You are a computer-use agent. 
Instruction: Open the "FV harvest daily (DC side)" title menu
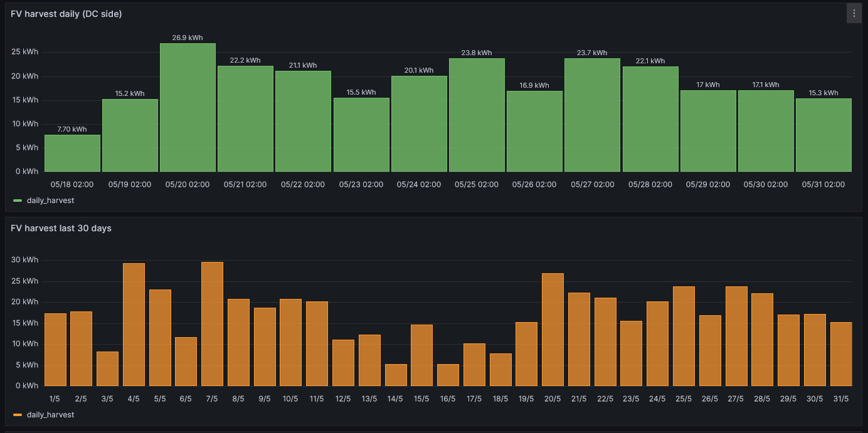66,14
